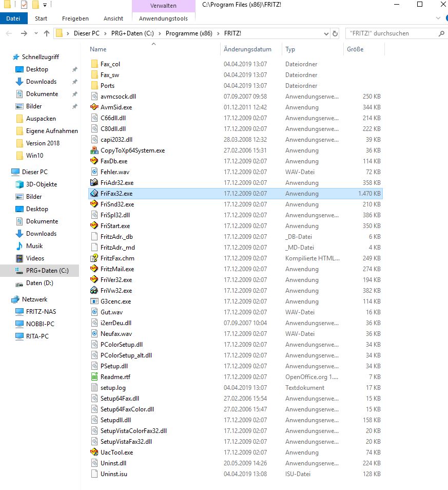Refresh the FRITZ! folder view
The height and width of the screenshot is (490, 448).
tap(335, 33)
